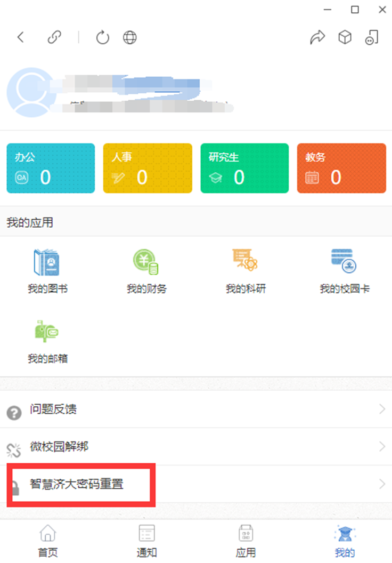Image resolution: width=392 pixels, height=563 pixels.
Task: Open the blue 办公 tile
Action: [51, 168]
